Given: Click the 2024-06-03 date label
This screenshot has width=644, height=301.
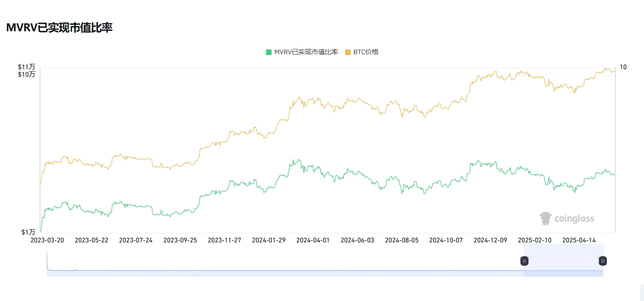Looking at the screenshot, I should pyautogui.click(x=357, y=240).
